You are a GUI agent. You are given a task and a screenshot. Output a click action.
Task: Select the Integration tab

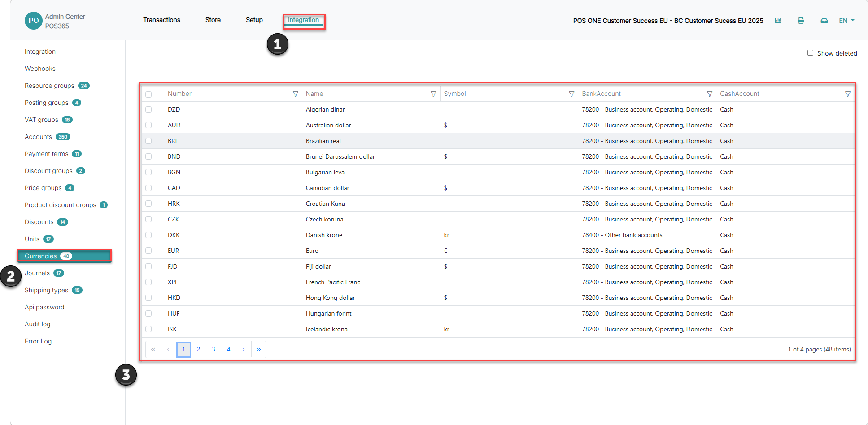[304, 20]
